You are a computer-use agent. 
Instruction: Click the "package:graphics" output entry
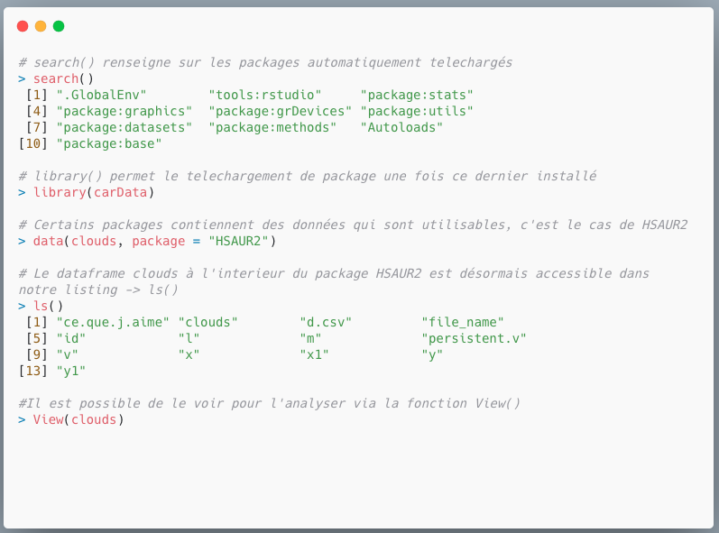point(124,111)
